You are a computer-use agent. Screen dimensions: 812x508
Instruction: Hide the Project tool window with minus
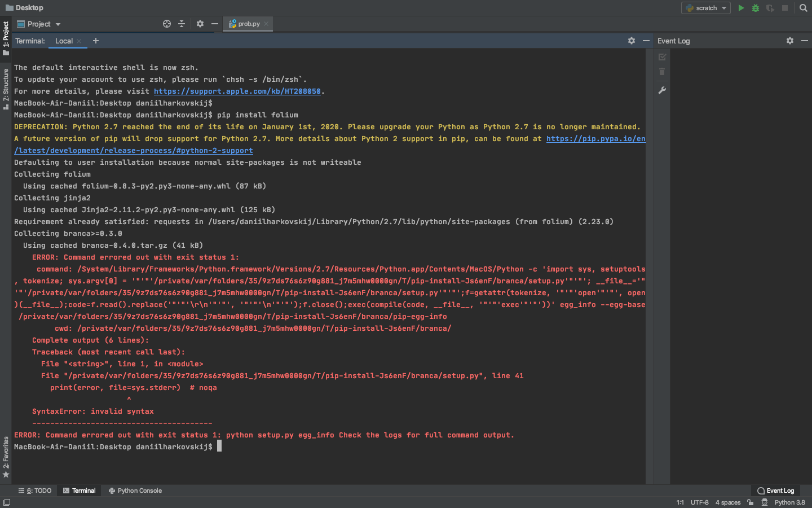[215, 24]
